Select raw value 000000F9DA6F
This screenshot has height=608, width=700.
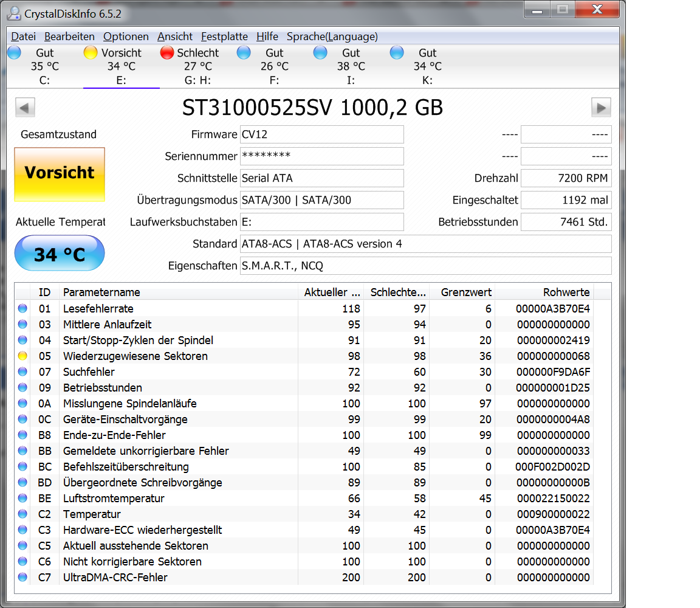point(553,371)
